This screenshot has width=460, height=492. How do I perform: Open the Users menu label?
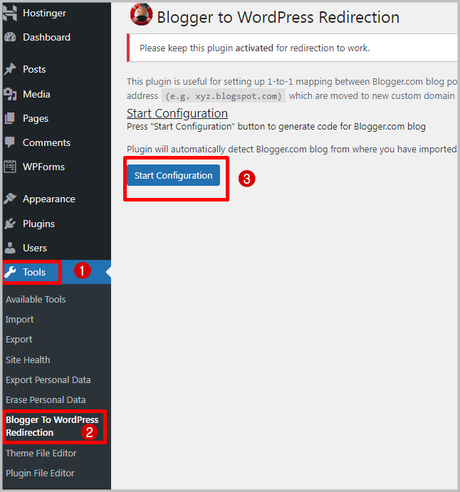point(35,248)
